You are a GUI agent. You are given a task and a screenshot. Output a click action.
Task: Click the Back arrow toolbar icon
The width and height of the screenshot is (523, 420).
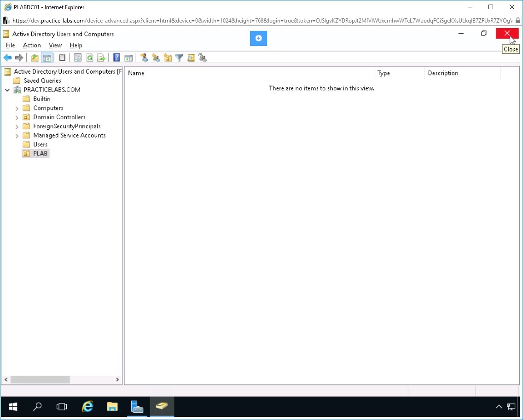[7, 58]
